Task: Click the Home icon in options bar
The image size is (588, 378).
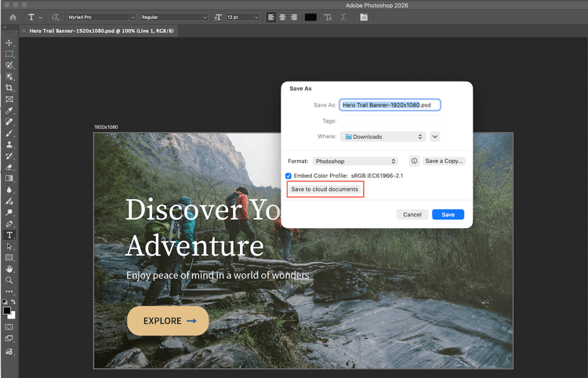Action: pos(13,17)
